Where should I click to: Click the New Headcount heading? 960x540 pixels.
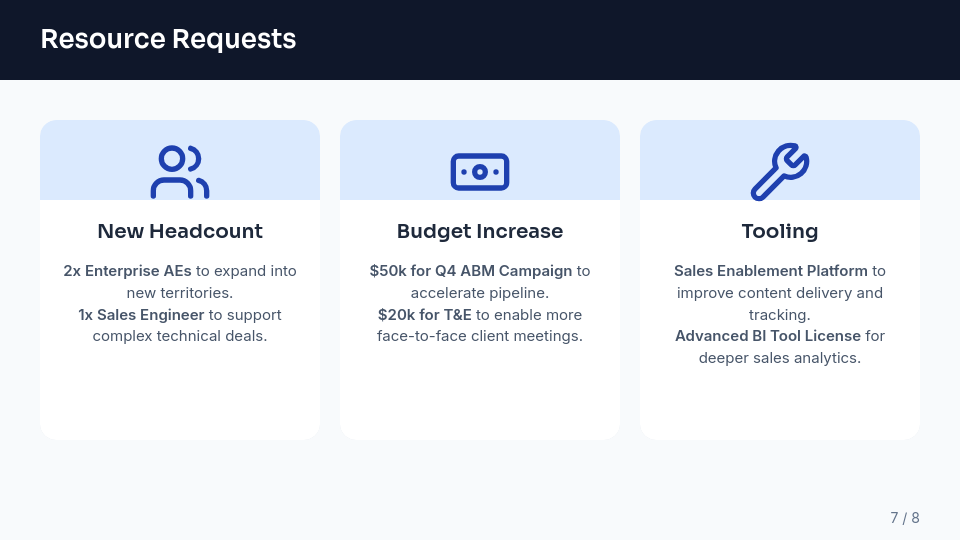pos(180,231)
